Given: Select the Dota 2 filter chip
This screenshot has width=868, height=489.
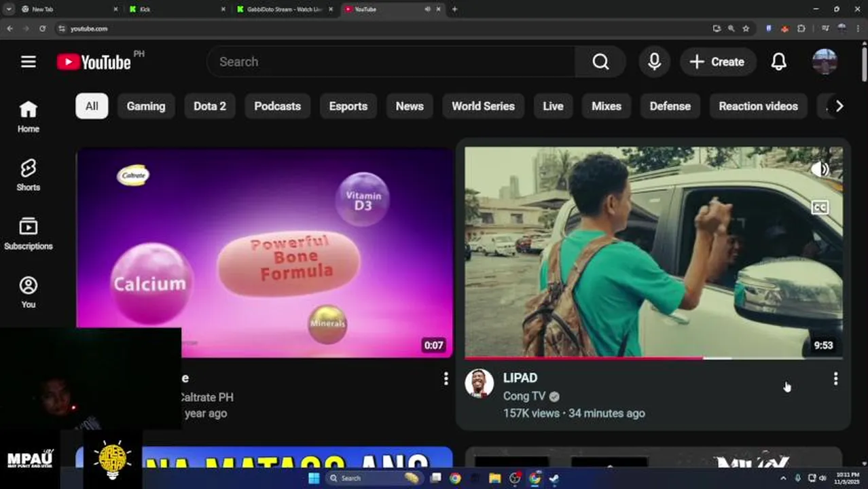Looking at the screenshot, I should click(210, 106).
